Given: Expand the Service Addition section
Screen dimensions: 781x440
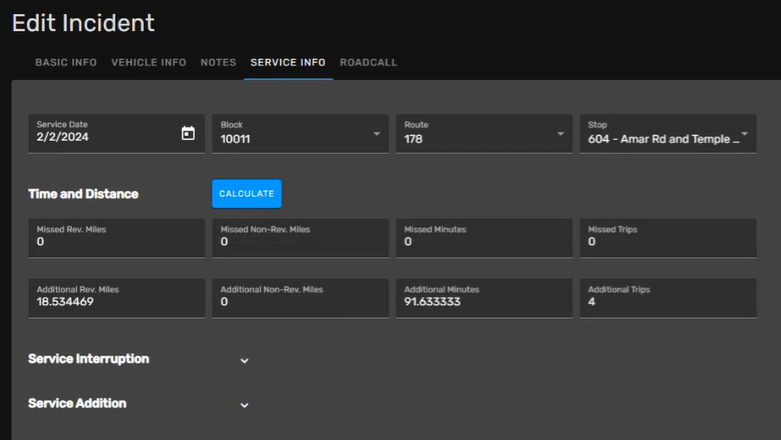Looking at the screenshot, I should 244,405.
